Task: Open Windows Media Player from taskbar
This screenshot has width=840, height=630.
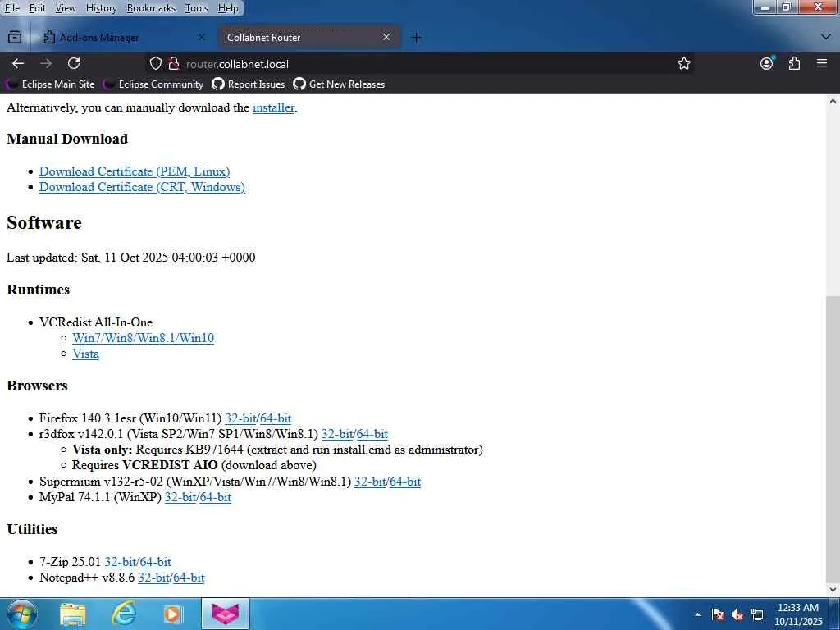Action: click(173, 614)
